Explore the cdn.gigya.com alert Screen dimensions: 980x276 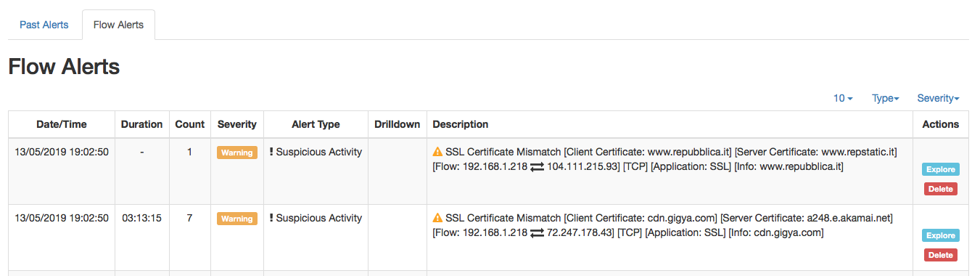(941, 235)
